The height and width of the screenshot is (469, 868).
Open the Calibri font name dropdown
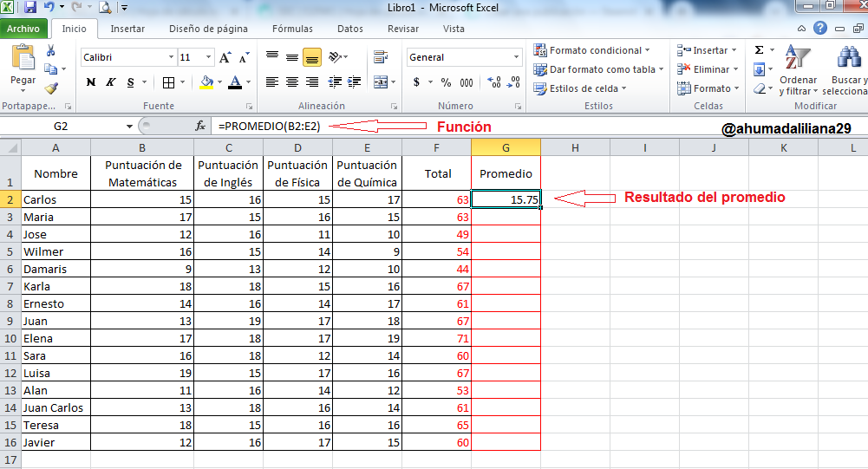[x=171, y=57]
